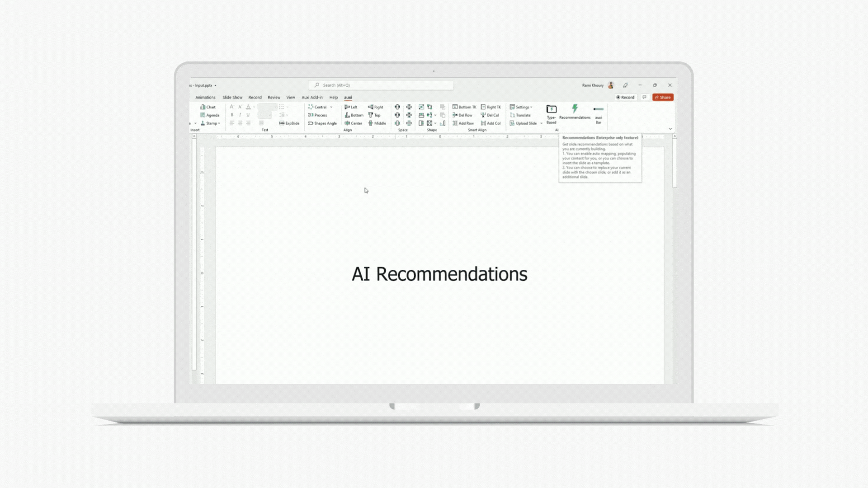Launch the auxi Bar tool
Viewport: 868px width, 488px height.
point(598,109)
